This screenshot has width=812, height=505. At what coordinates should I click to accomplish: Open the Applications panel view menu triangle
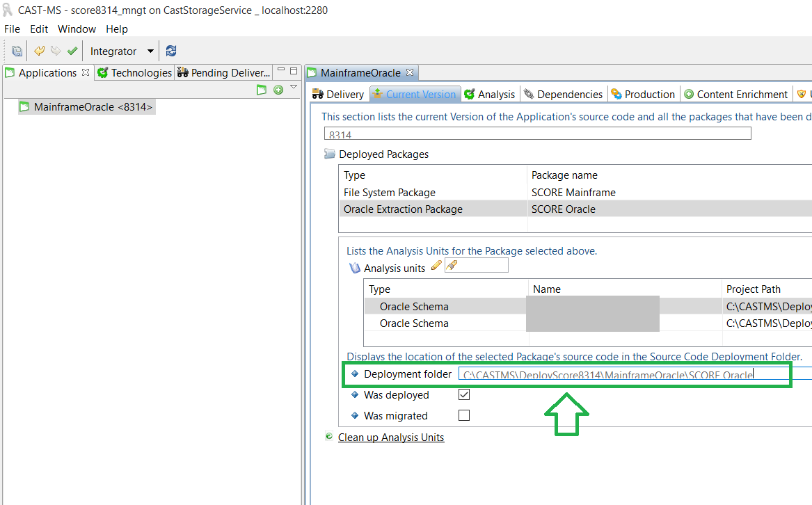294,88
